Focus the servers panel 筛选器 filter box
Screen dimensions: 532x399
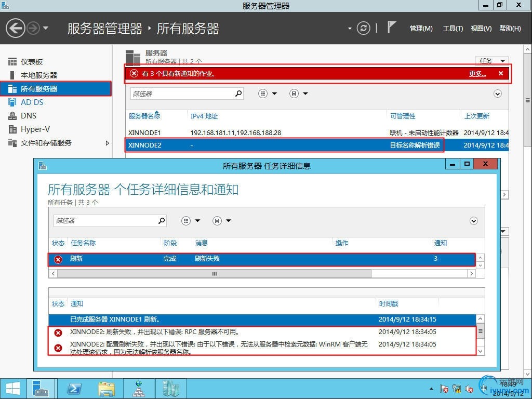[182, 94]
